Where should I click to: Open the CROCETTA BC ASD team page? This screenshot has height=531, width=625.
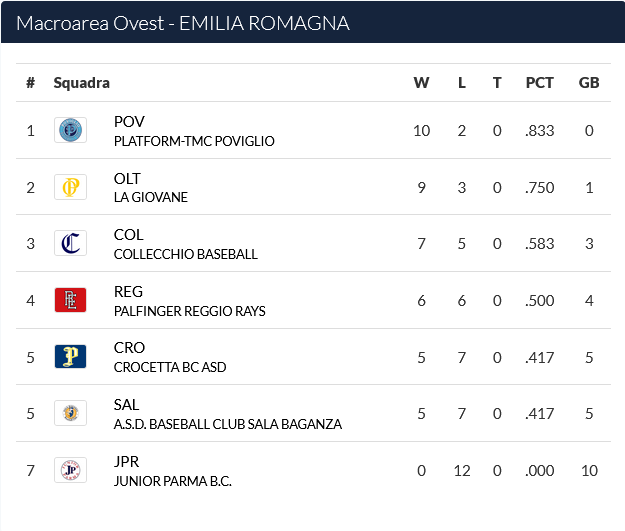click(170, 367)
